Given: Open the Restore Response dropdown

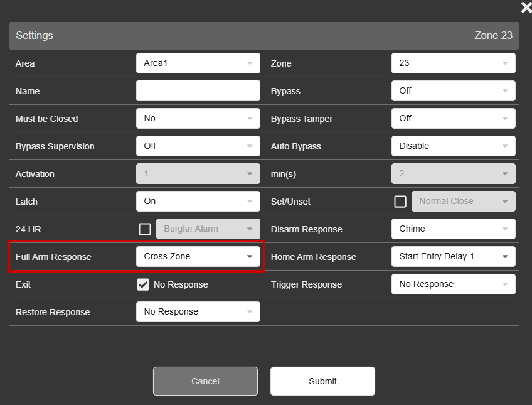Looking at the screenshot, I should (198, 312).
